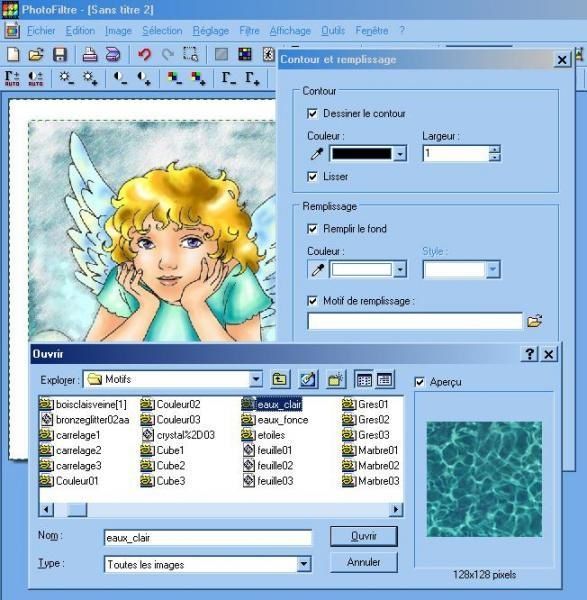Toggle Remplir le fond checkbox

click(x=312, y=229)
